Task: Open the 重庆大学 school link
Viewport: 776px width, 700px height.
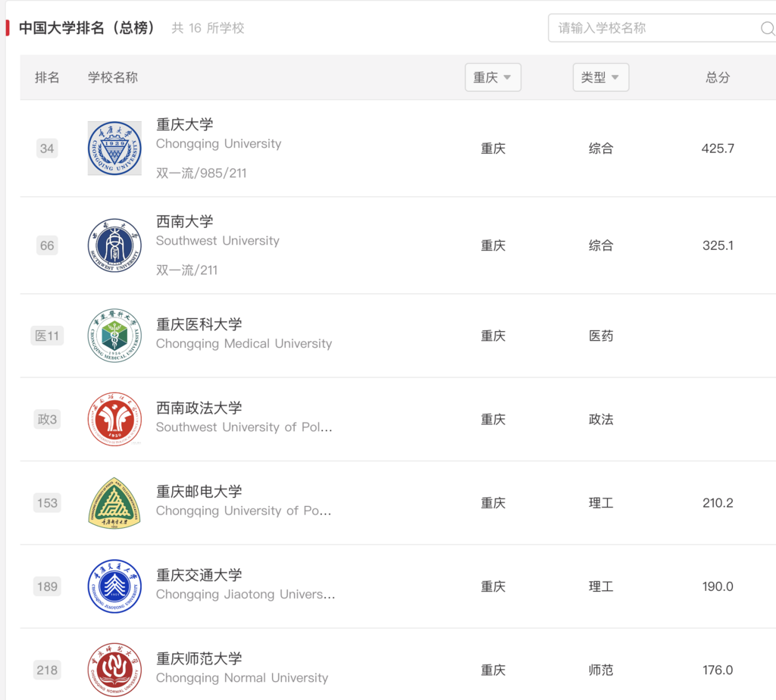Action: 185,124
